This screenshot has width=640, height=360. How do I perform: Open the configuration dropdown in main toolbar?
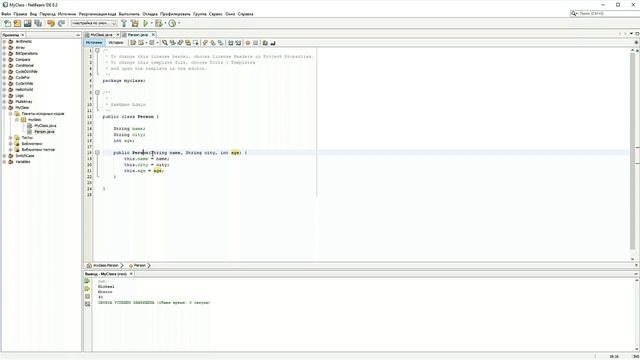click(x=94, y=24)
